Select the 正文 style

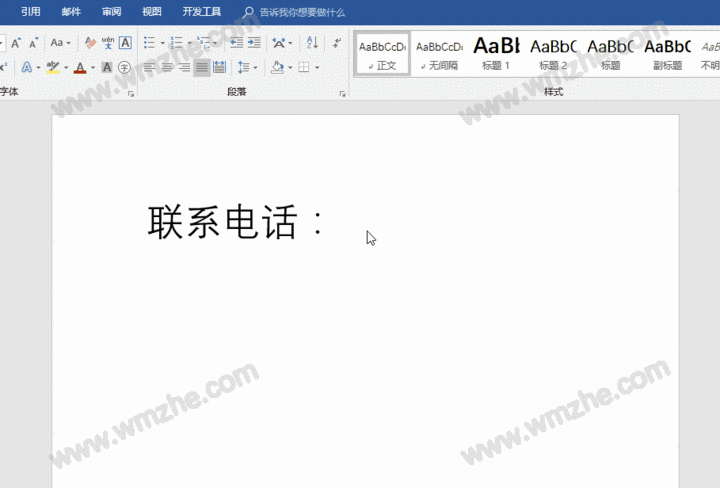(x=382, y=54)
